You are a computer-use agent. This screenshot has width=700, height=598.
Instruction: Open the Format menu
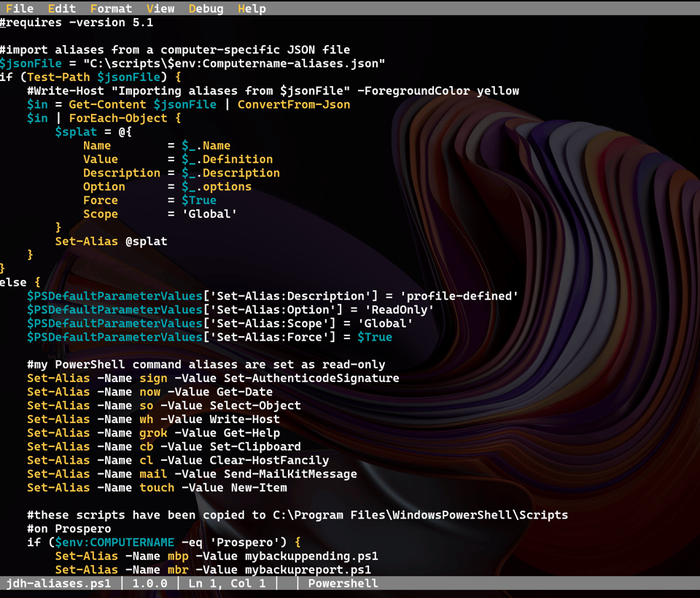110,9
